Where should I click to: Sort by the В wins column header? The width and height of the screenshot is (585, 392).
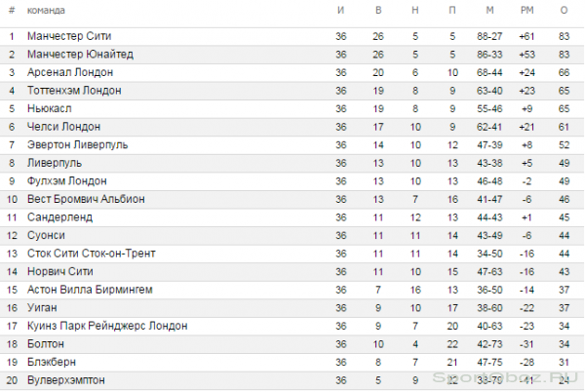378,11
